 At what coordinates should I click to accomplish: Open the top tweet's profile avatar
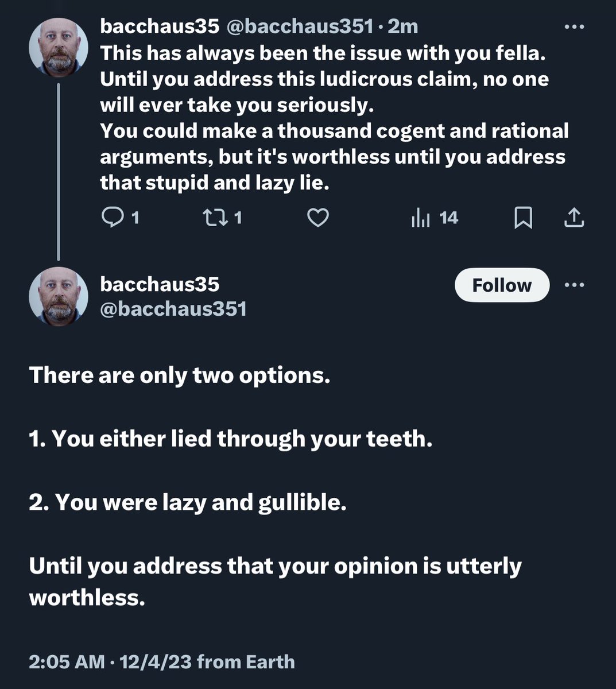(x=59, y=47)
